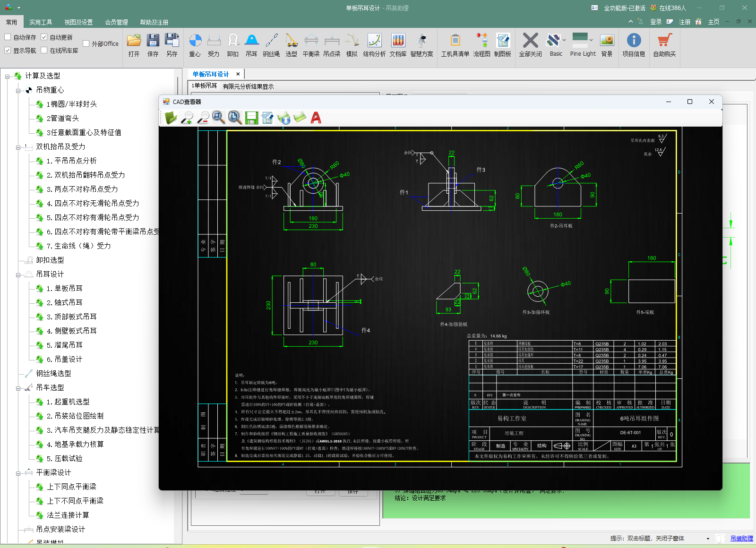Switch to the 常用 ribbon tab
Screen dimensions: 756x548
(x=11, y=22)
